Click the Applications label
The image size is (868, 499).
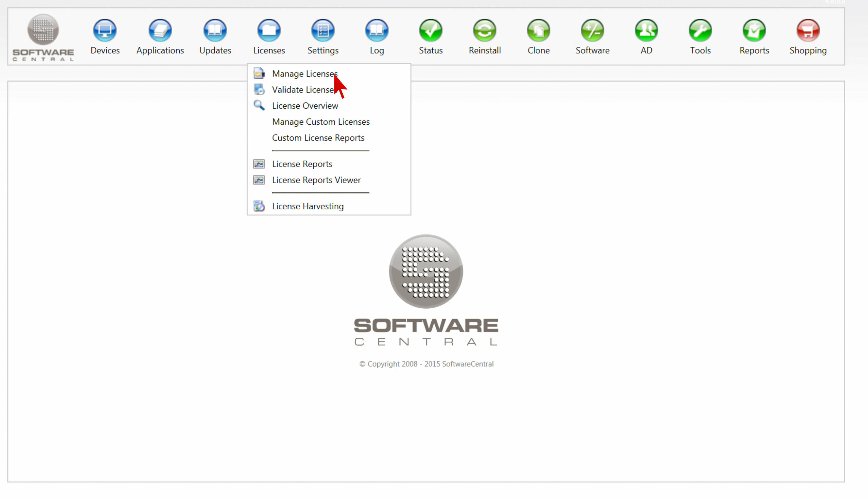(x=160, y=51)
